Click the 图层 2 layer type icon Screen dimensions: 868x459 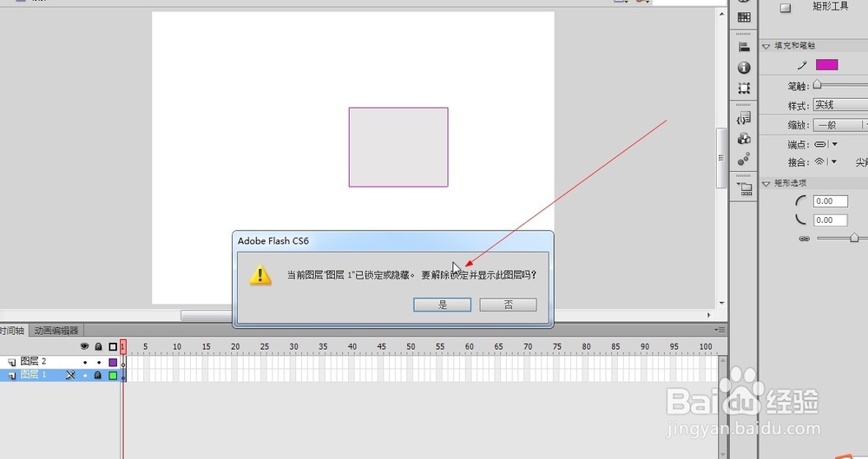point(11,362)
